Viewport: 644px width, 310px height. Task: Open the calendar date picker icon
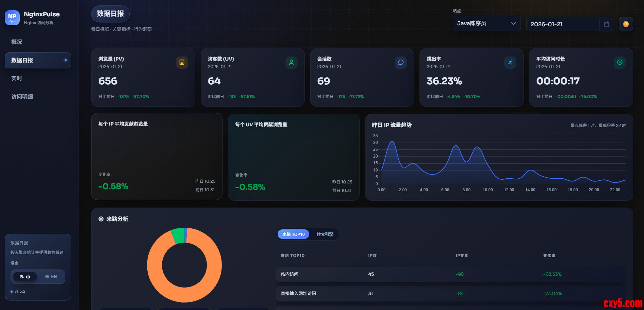click(606, 24)
